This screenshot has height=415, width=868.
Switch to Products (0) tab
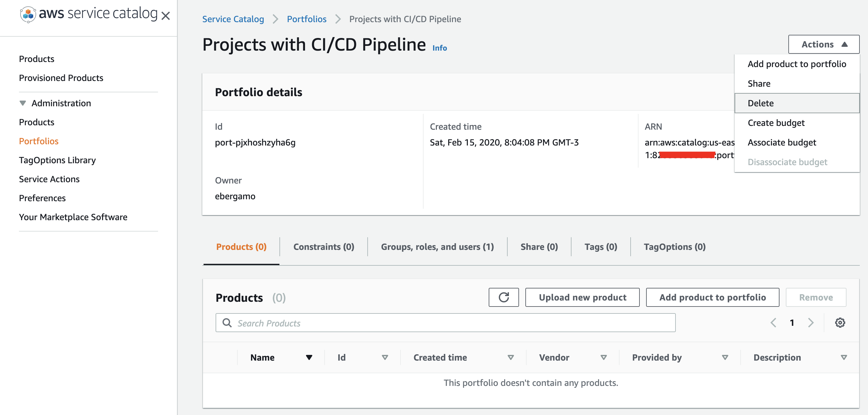(x=241, y=247)
